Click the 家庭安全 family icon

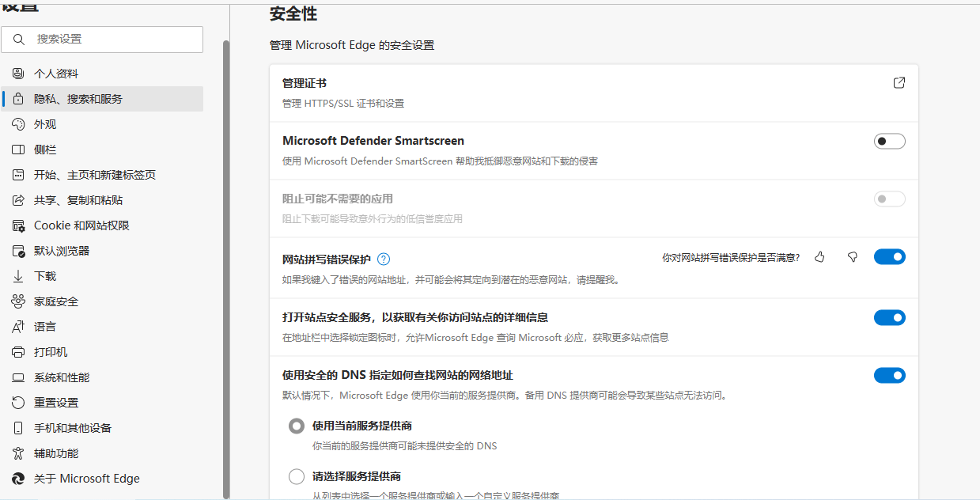pyautogui.click(x=18, y=301)
